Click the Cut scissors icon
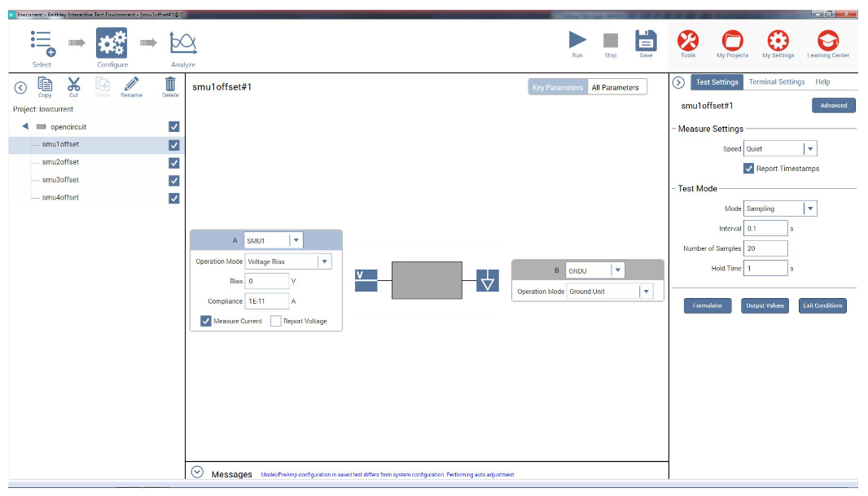The height and width of the screenshot is (496, 868). click(74, 84)
